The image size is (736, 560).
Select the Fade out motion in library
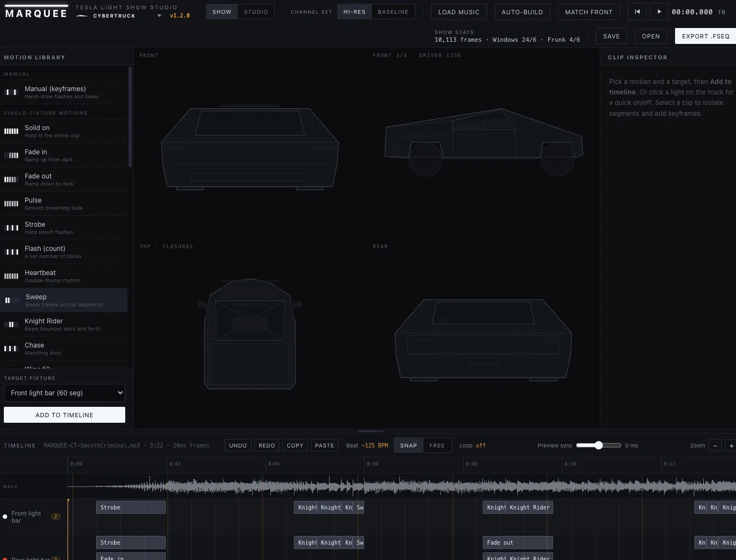click(64, 180)
